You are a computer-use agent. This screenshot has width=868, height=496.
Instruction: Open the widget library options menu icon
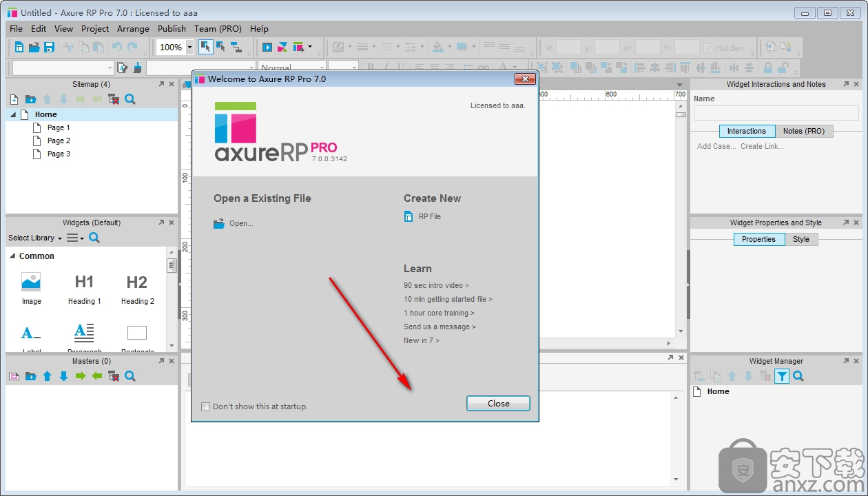click(75, 238)
